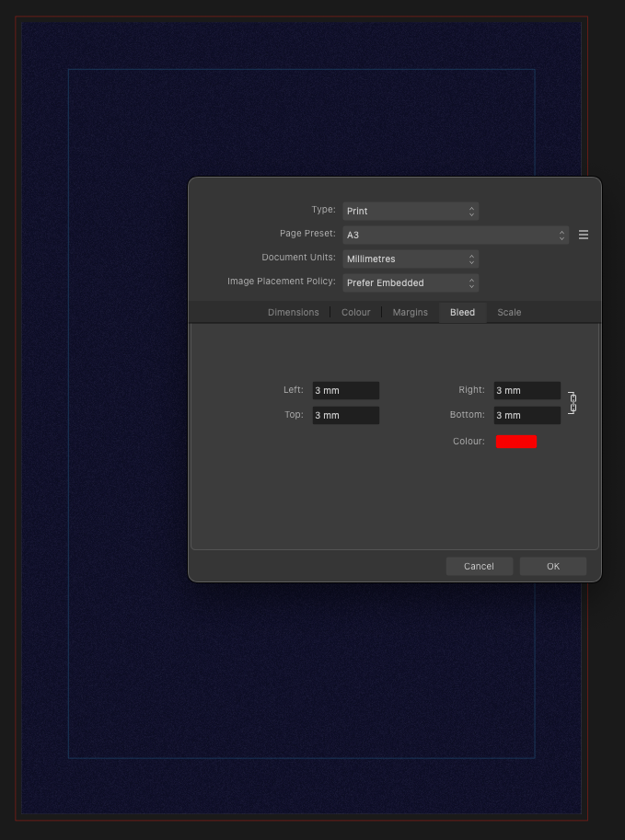Focus the Bottom bleed value field
The image size is (625, 840).
pyautogui.click(x=527, y=415)
